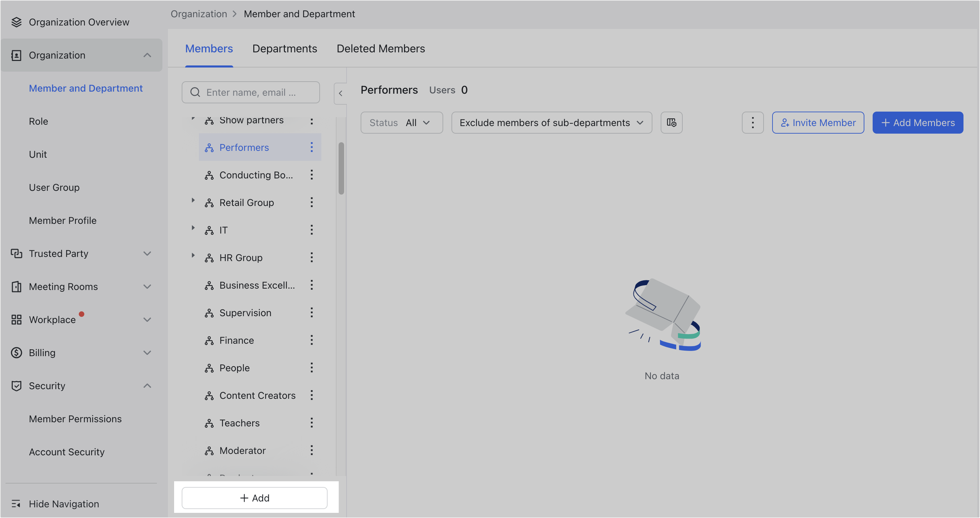980x518 pixels.
Task: Open the Status All dropdown
Action: point(402,123)
